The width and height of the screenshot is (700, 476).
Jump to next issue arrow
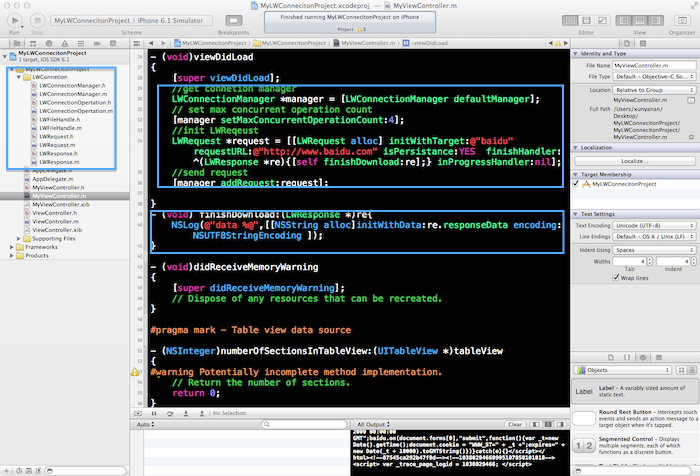click(566, 43)
